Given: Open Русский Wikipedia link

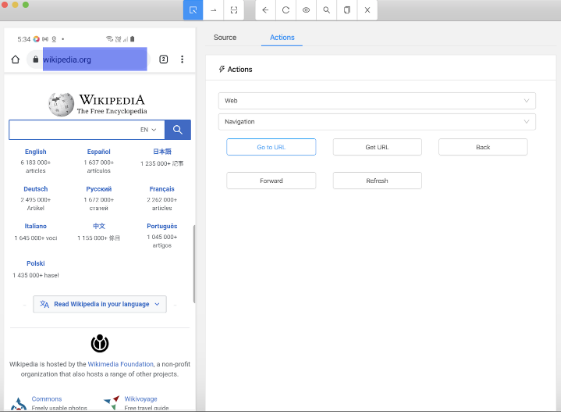Looking at the screenshot, I should coord(99,189).
